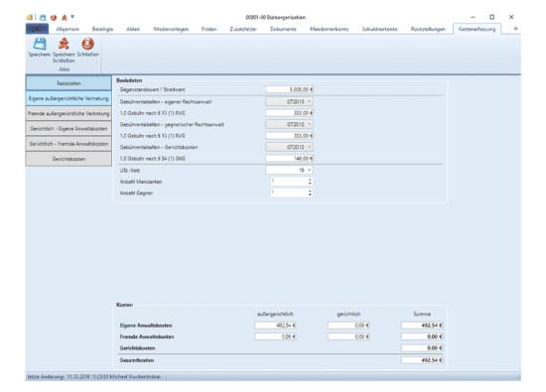Click the save-and-close runner icon in quick access toolbar
Image resolution: width=546 pixels, height=392 pixels.
pyautogui.click(x=65, y=17)
